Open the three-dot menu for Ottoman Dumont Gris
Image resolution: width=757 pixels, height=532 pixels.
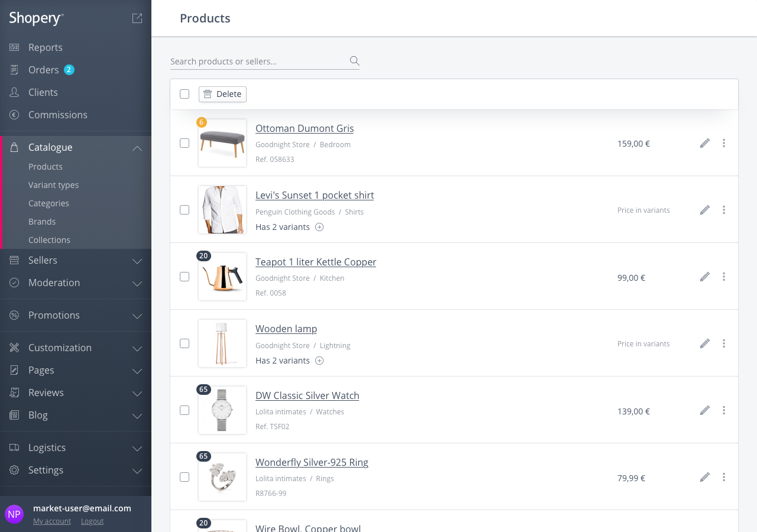pos(723,143)
